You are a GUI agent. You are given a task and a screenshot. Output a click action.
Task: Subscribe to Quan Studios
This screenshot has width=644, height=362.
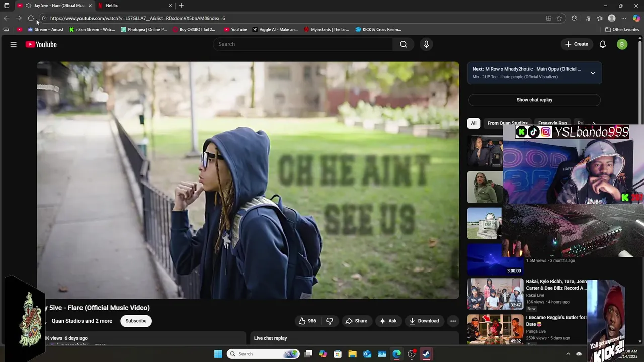[x=136, y=321]
